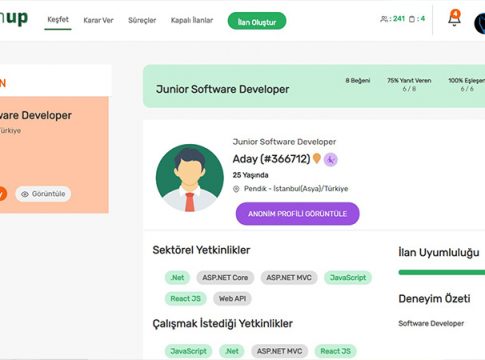Open the Kapalı İlanlar tab
Screen dimensions: 485x360
click(x=192, y=20)
